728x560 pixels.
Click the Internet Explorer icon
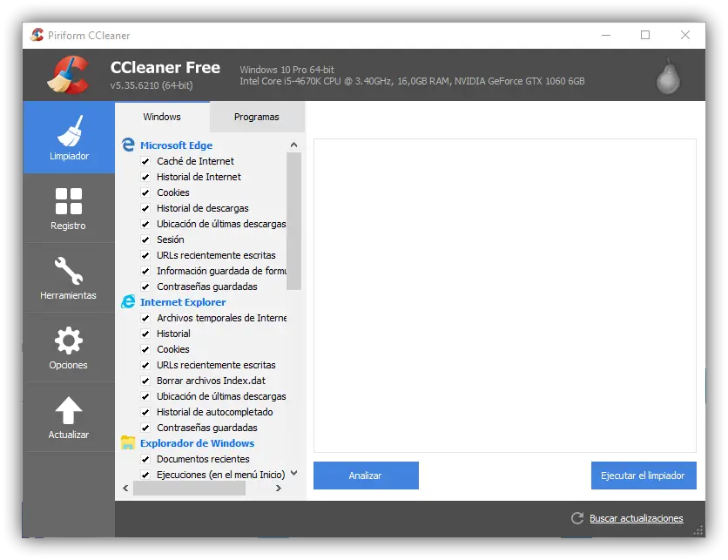[x=128, y=302]
